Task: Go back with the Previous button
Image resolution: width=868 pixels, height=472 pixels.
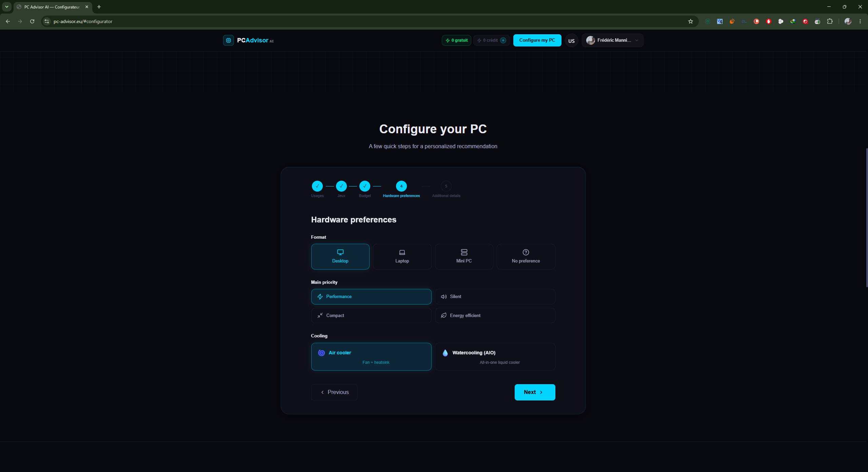Action: point(334,392)
